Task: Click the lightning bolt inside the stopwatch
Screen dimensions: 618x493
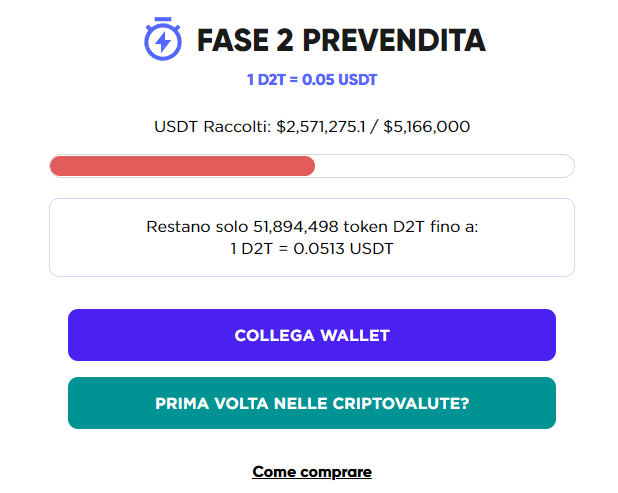Action: pos(163,42)
